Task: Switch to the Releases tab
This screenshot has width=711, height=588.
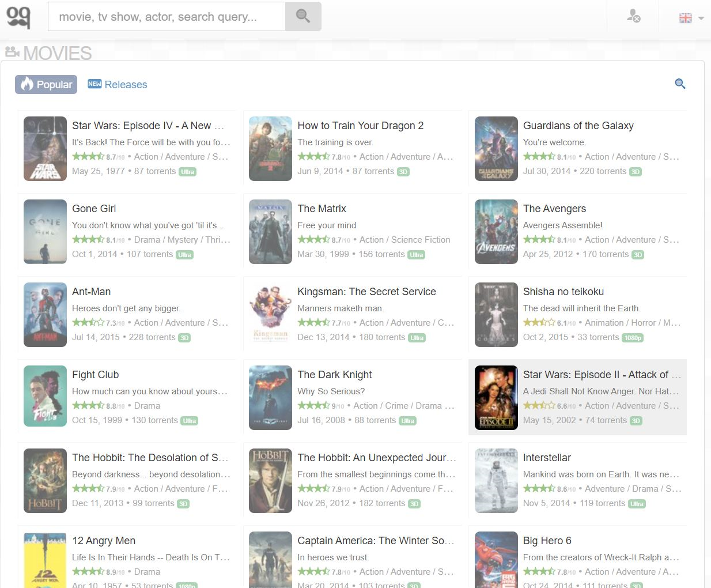Action: tap(118, 84)
